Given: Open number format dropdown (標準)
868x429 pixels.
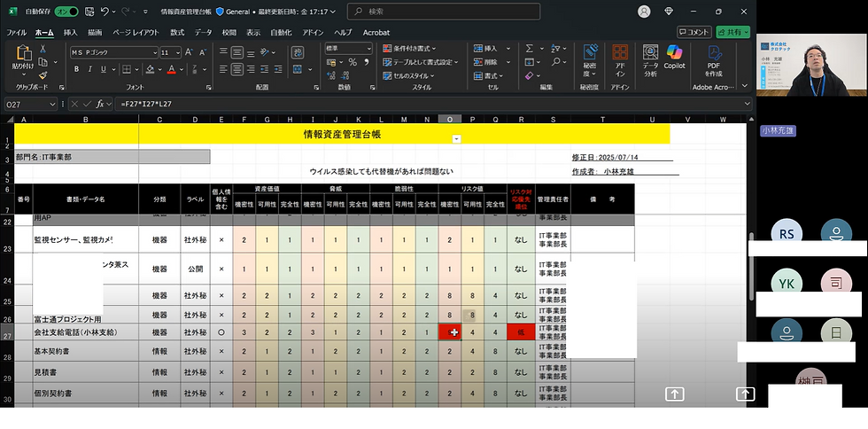Looking at the screenshot, I should click(x=369, y=48).
